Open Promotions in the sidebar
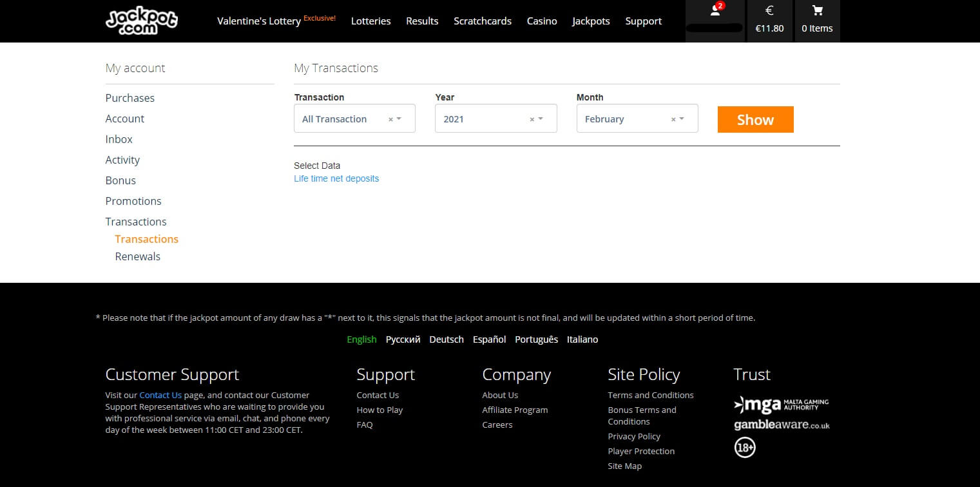This screenshot has height=487, width=980. tap(133, 201)
